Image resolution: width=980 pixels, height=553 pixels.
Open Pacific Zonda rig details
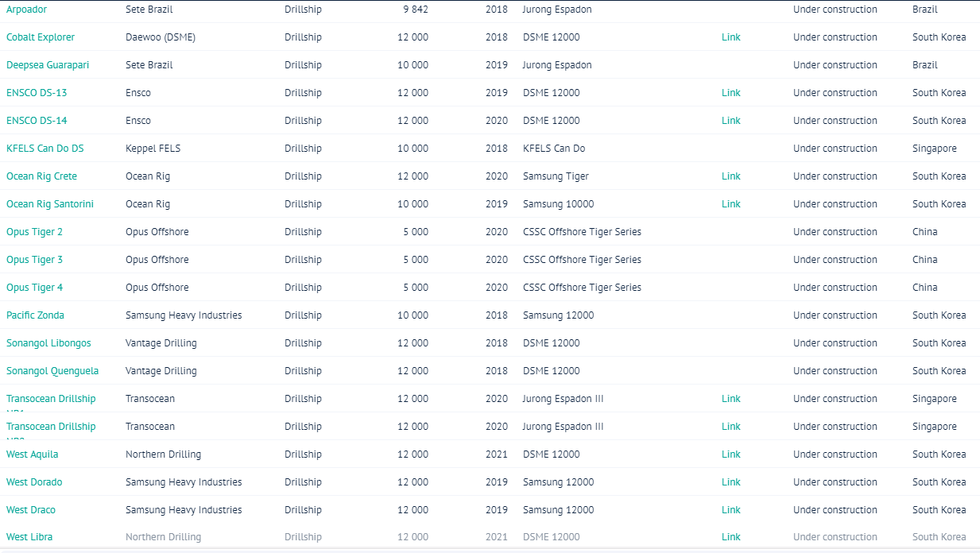(35, 315)
